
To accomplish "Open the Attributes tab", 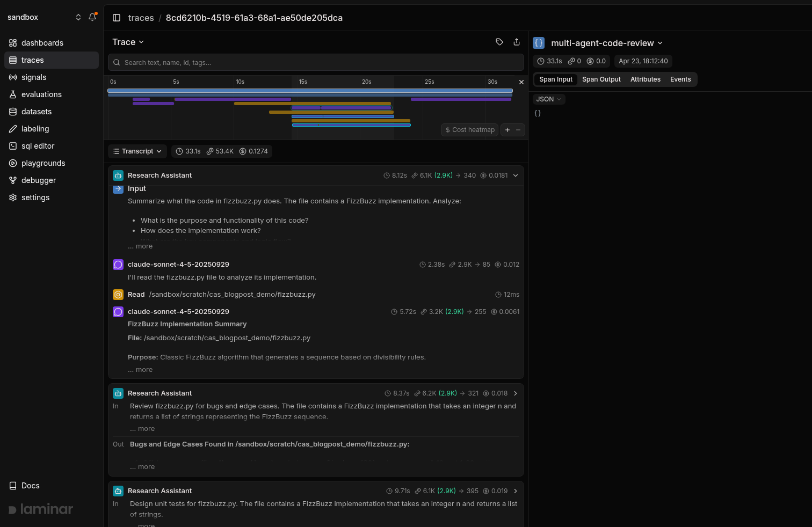I will (646, 79).
